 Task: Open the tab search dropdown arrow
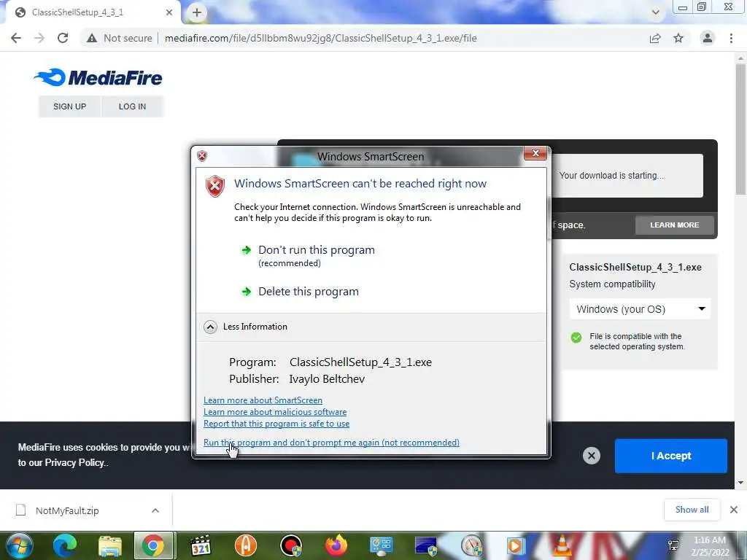[656, 12]
